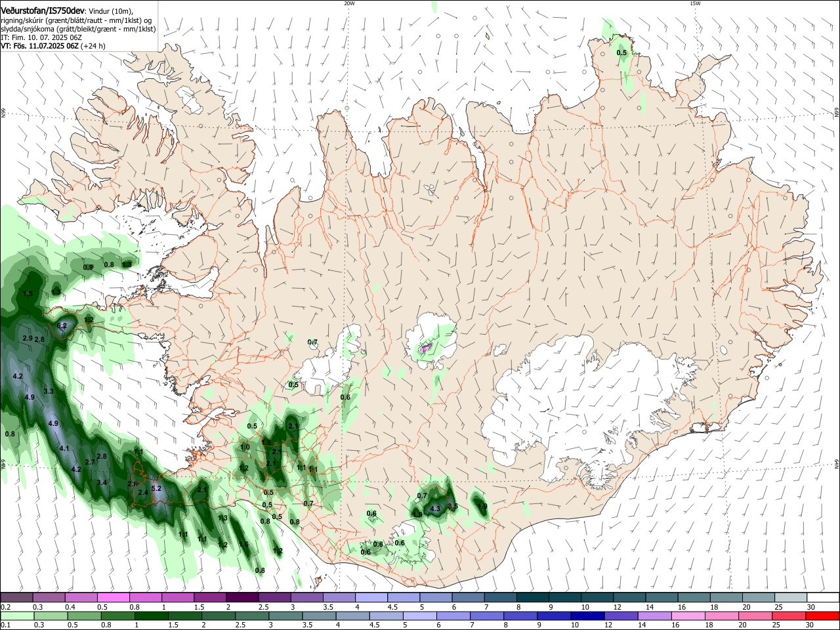Screen dimensions: 840x630
Task: Pick the lilac swatch between 14 and 16 on the lower scale
Action: 654,616
